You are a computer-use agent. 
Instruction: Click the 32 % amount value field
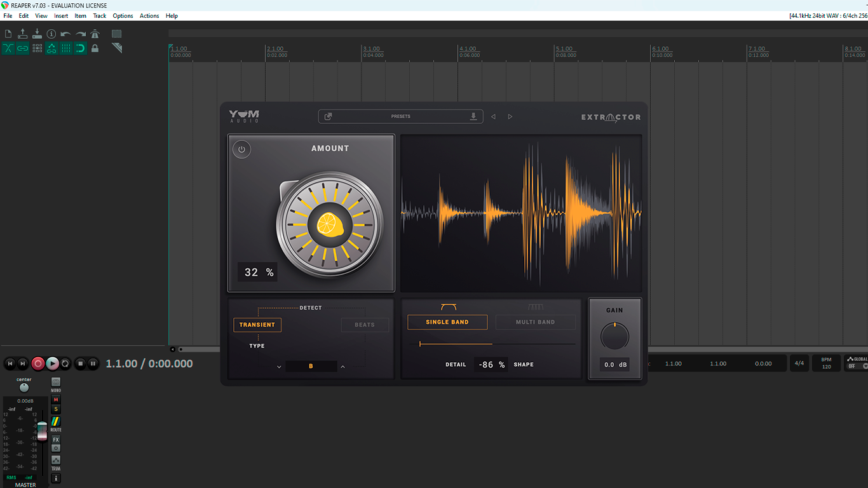tap(257, 272)
